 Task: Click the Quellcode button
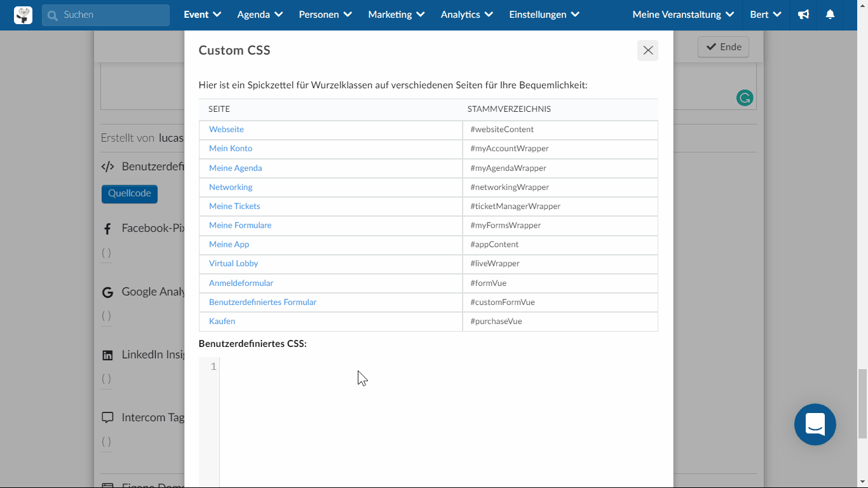[130, 194]
